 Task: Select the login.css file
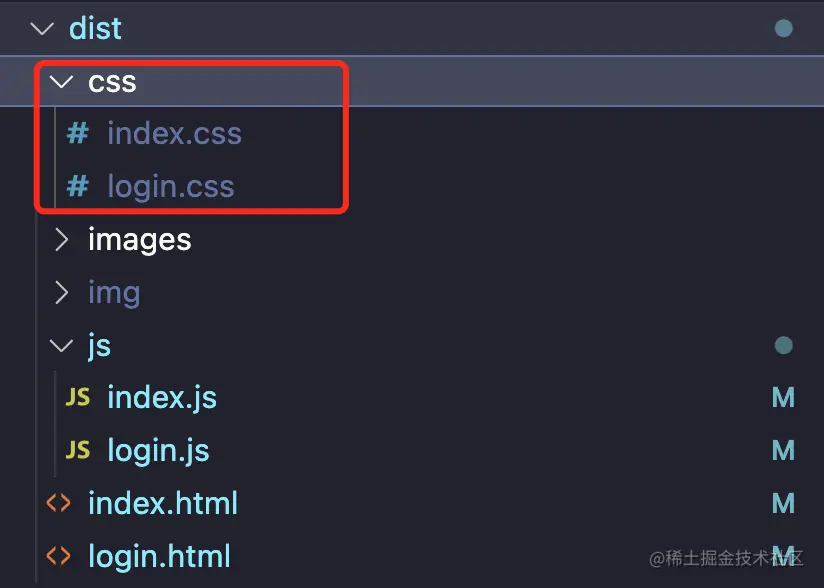[x=170, y=186]
